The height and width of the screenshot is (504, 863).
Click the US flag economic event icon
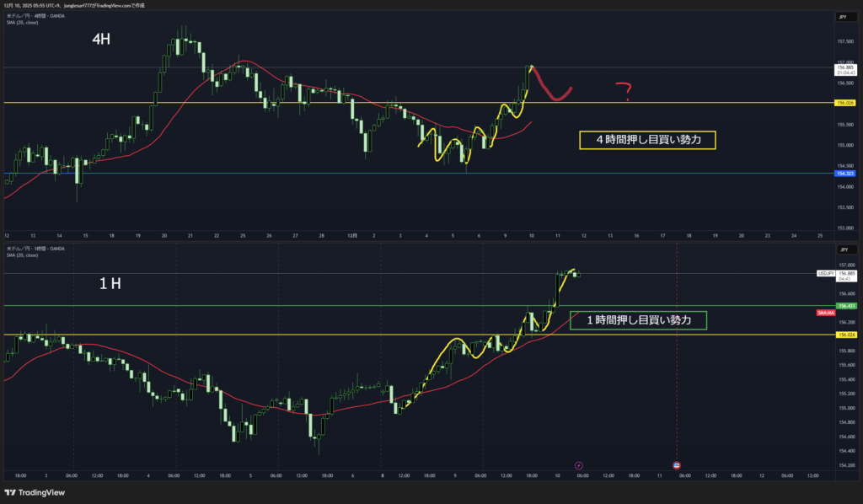pos(677,464)
